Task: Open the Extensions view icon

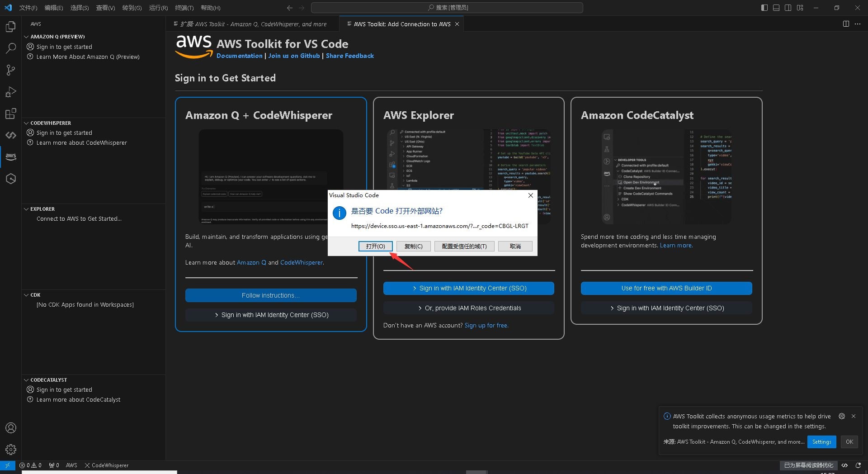Action: coord(10,114)
